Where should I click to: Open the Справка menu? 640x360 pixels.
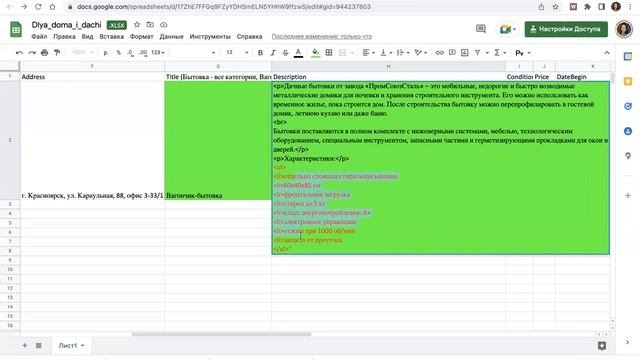249,36
